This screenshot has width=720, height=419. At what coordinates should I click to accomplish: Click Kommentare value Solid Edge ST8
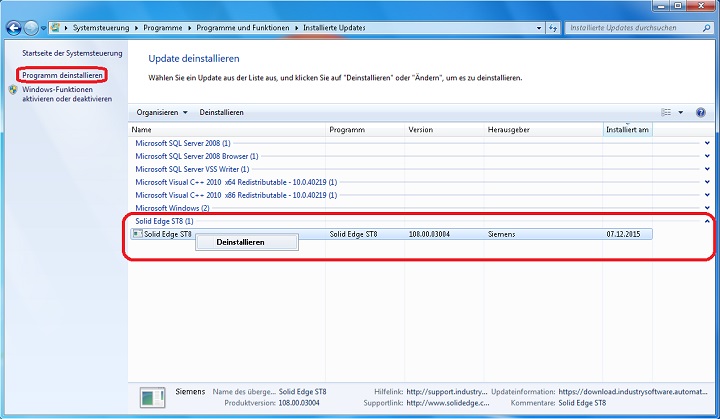(582, 403)
